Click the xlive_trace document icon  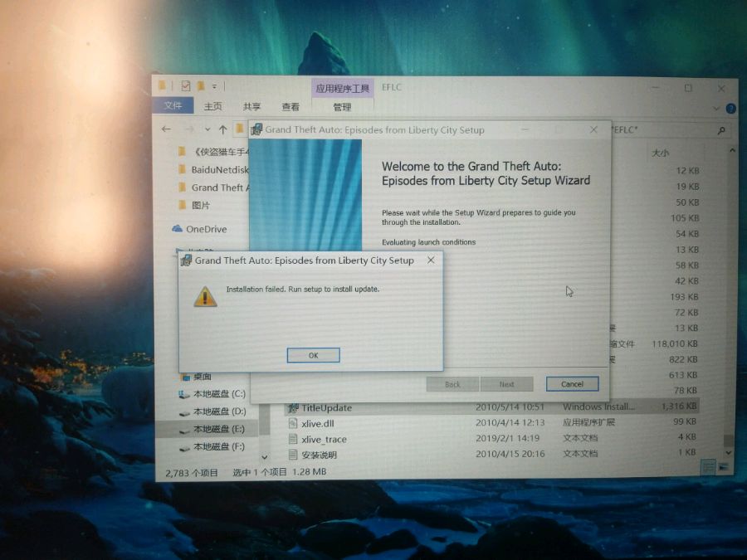[293, 439]
